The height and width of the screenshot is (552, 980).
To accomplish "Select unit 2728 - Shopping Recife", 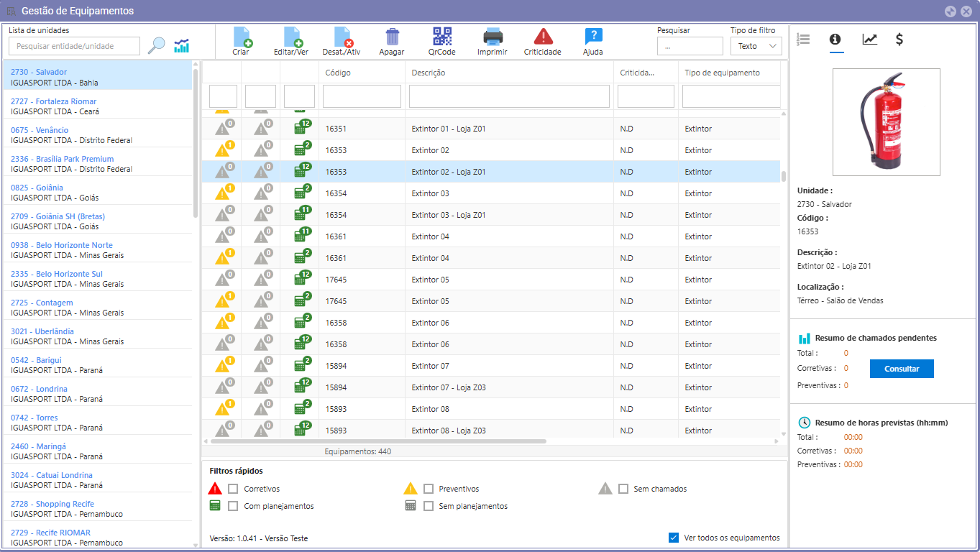I will 98,509.
